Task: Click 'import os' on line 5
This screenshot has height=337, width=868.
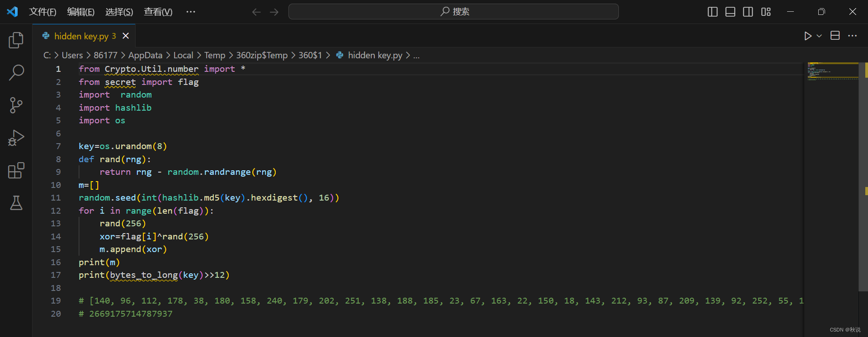Action: click(x=102, y=121)
